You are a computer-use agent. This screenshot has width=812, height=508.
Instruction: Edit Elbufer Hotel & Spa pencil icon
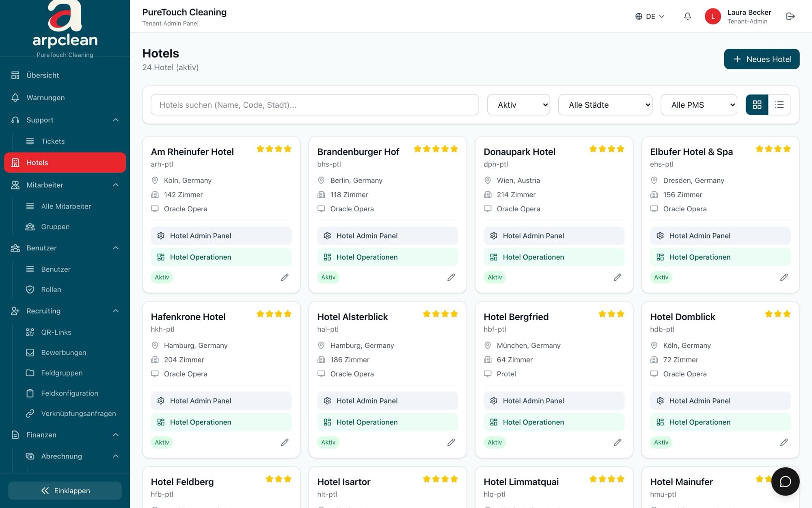click(x=784, y=277)
